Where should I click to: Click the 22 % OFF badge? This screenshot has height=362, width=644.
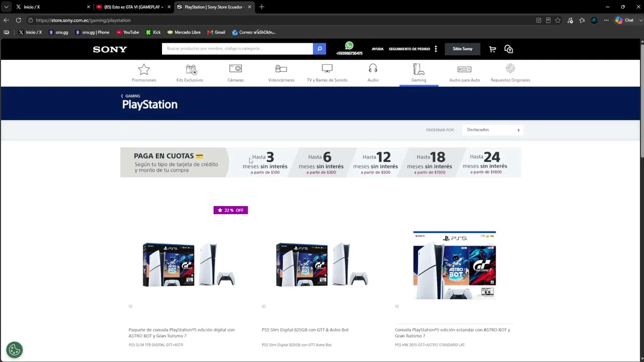(x=230, y=210)
